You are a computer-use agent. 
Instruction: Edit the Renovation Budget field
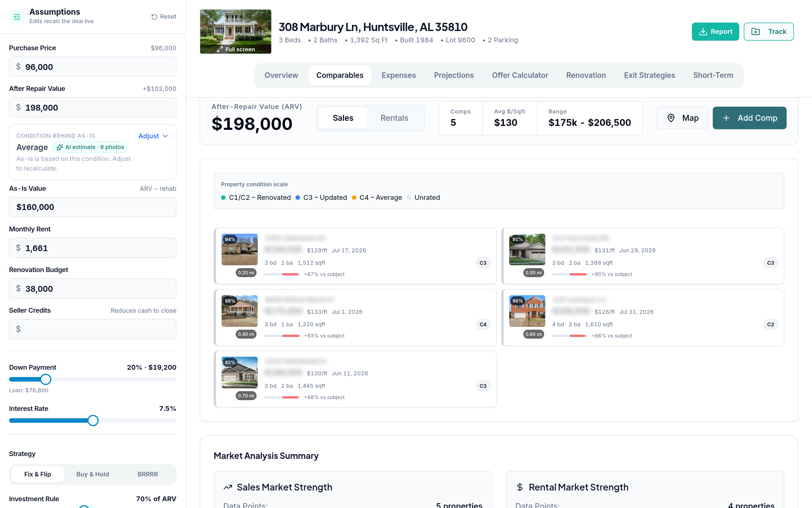click(x=92, y=289)
